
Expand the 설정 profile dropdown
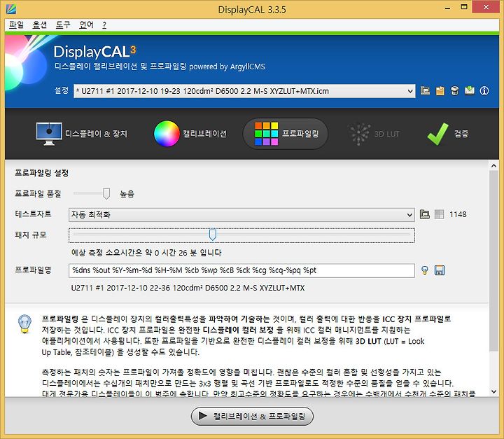[x=244, y=91]
